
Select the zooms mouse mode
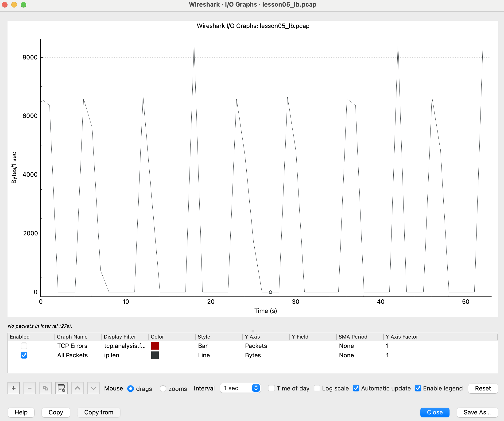(163, 389)
